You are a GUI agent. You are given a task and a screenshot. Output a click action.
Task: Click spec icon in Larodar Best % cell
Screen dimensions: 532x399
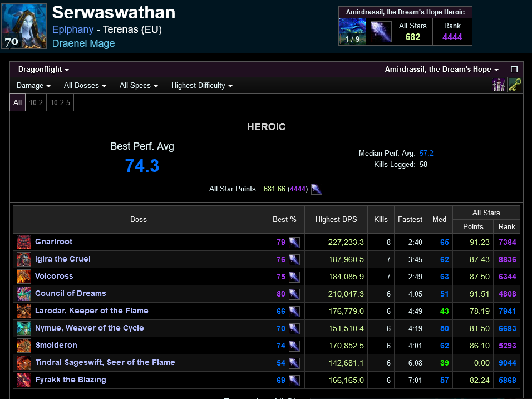coord(294,312)
